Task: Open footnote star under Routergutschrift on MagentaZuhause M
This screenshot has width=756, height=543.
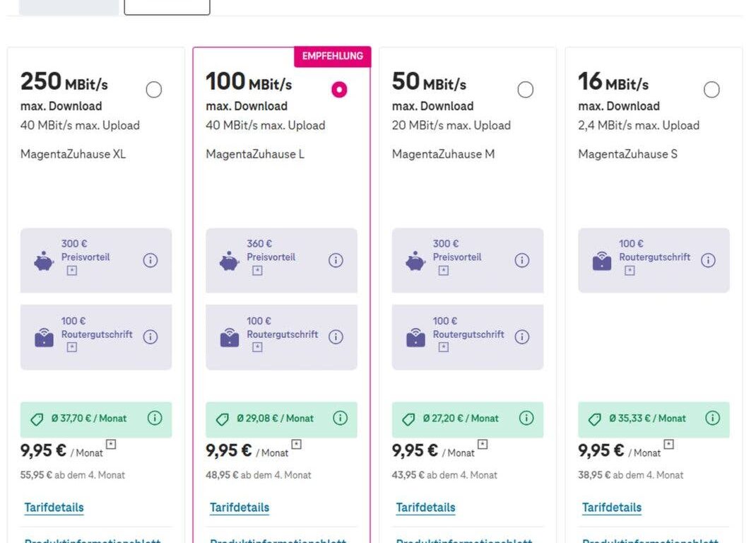Action: point(444,347)
